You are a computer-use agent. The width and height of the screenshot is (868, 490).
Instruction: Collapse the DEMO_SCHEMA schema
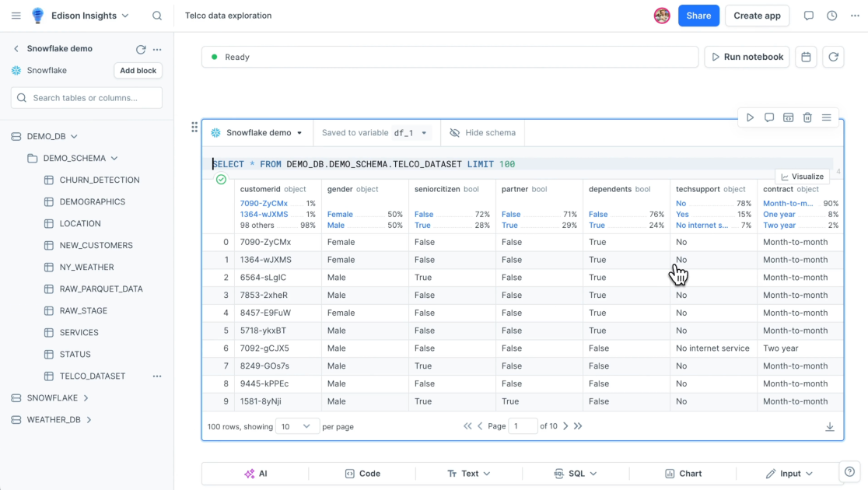coord(114,159)
